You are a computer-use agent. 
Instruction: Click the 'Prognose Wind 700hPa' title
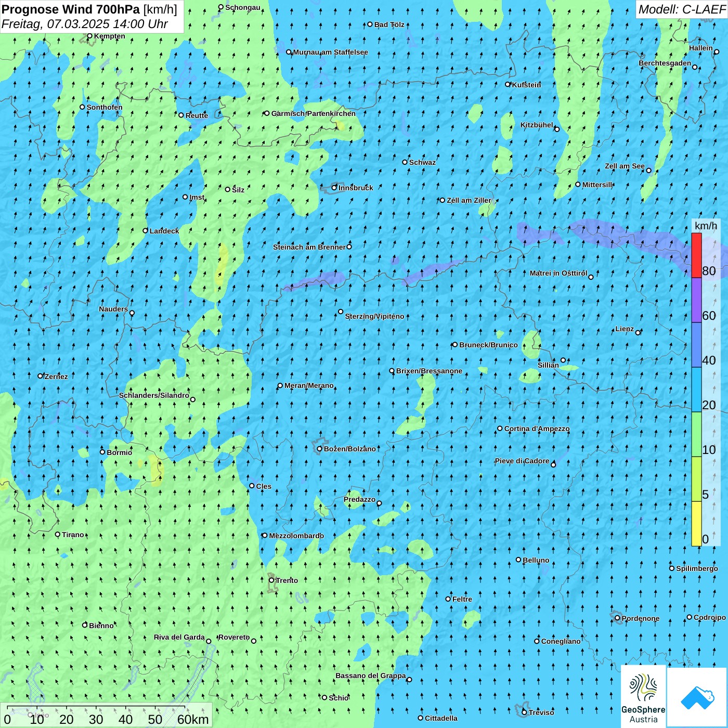[x=71, y=9]
